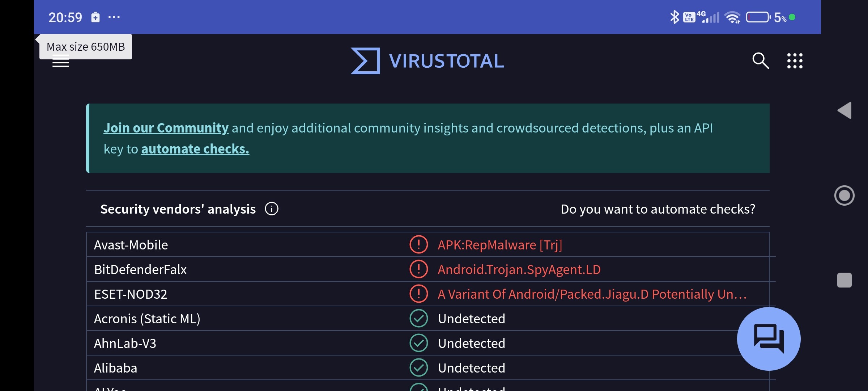Select the Avast-Mobile vendor name
Image resolution: width=868 pixels, height=391 pixels.
point(131,245)
